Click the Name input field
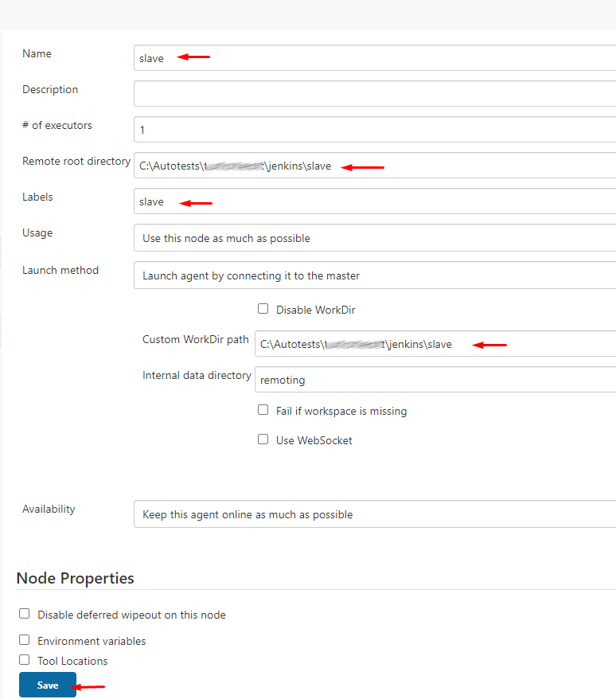616x699 pixels. coord(374,58)
